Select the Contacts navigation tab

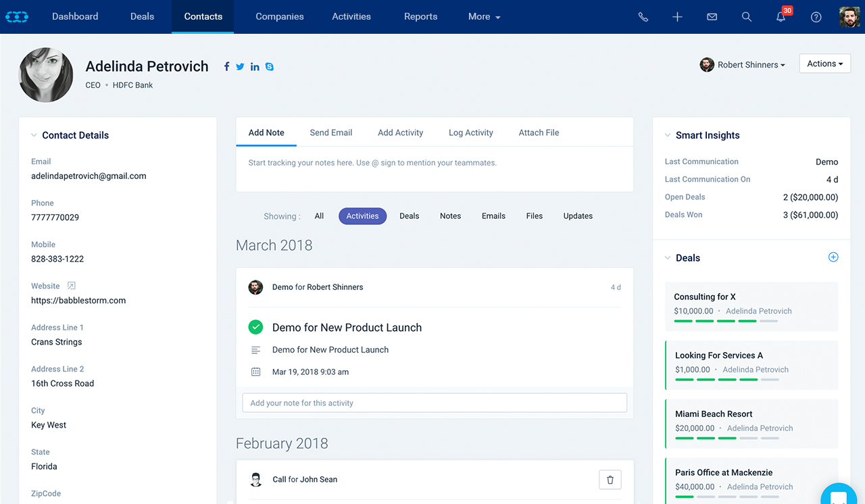pos(203,17)
